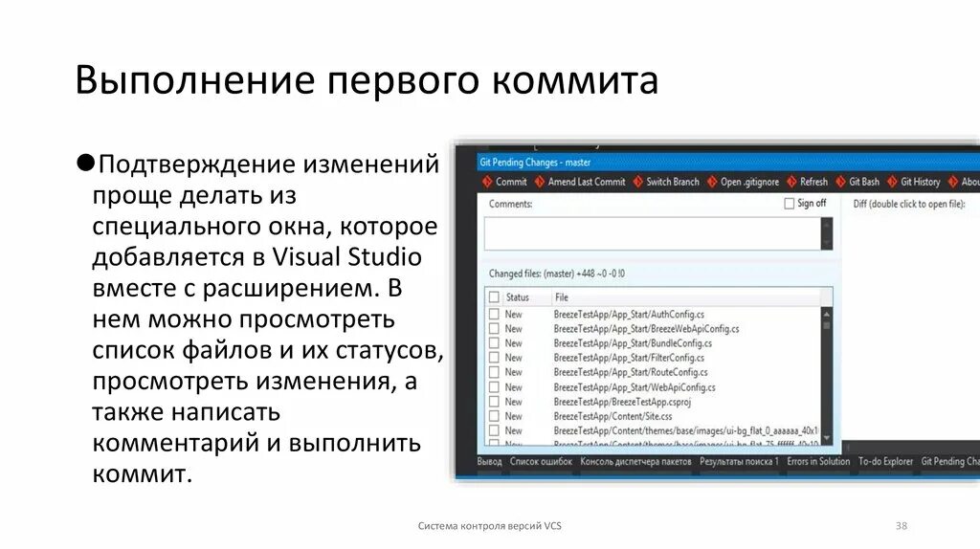
Task: Refresh the pending changes list
Action: [807, 182]
